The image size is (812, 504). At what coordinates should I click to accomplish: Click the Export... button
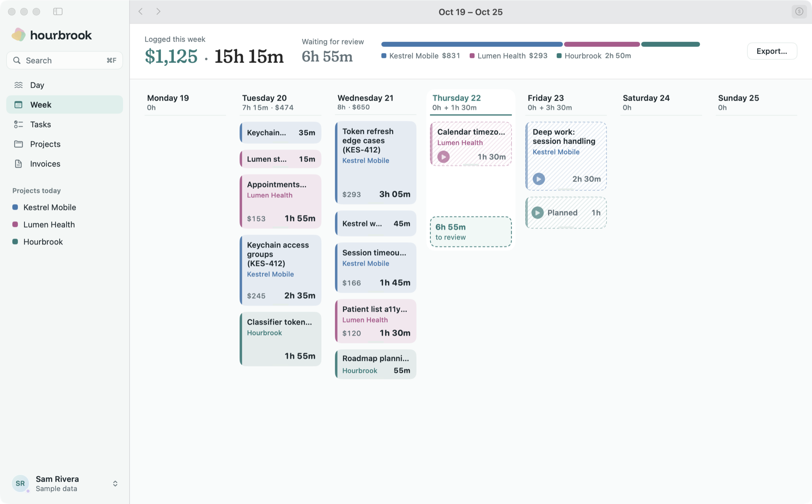(x=772, y=51)
